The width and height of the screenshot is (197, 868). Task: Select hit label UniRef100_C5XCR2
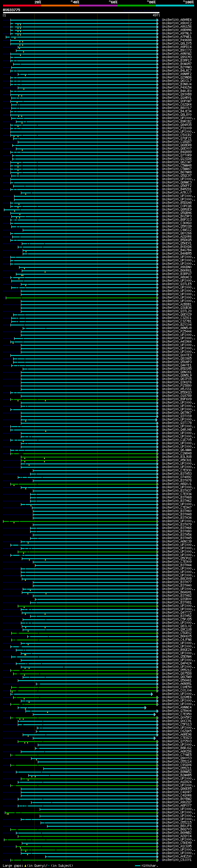pyautogui.click(x=177, y=135)
